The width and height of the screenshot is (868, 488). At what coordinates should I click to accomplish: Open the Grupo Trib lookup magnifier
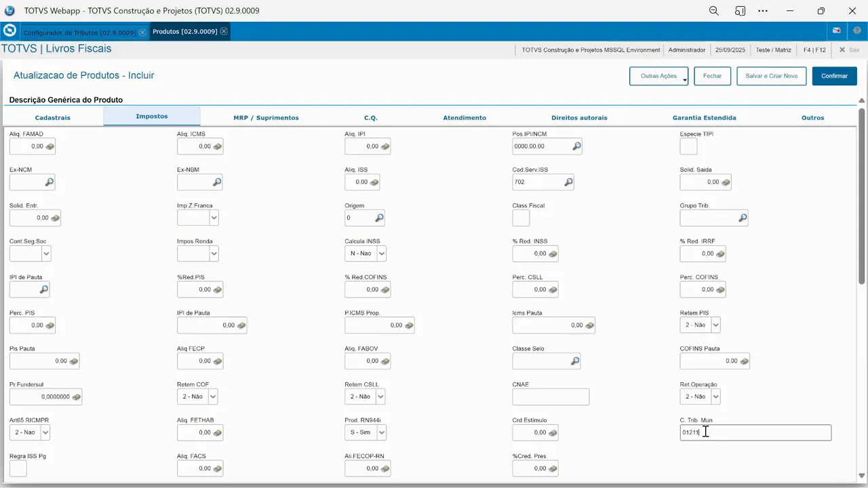click(743, 217)
